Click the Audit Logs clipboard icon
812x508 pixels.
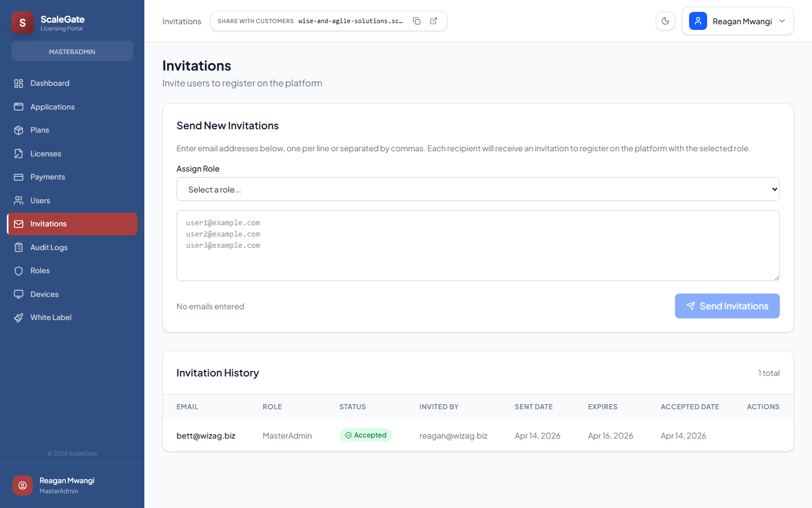tap(19, 247)
